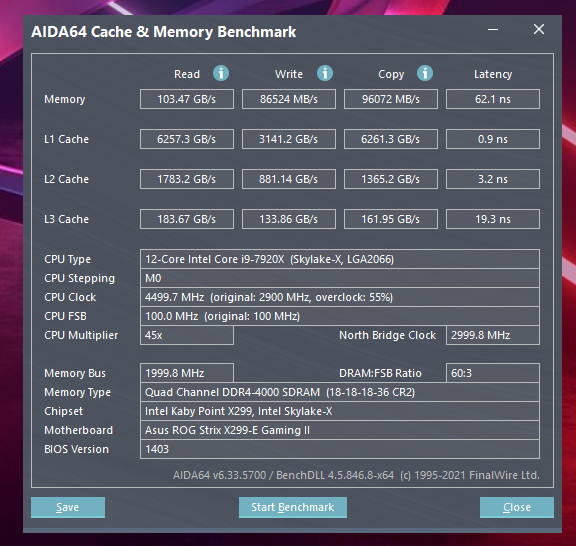Click the Copy column header text
576x546 pixels.
391,75
